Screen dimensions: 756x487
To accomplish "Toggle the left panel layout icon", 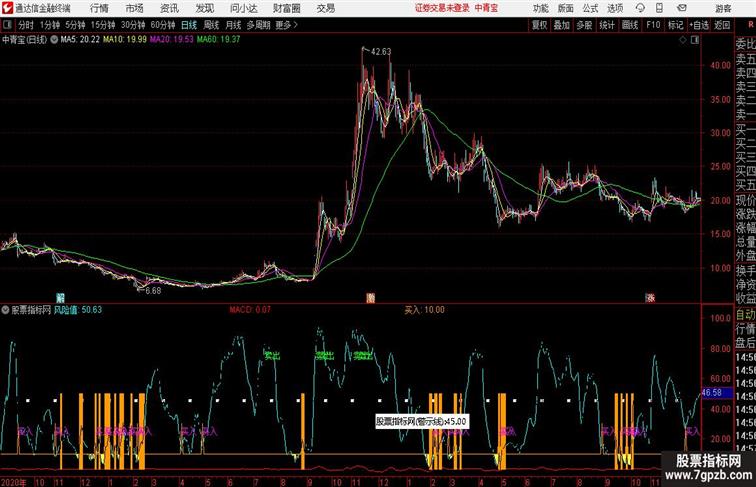I will tap(7, 25).
